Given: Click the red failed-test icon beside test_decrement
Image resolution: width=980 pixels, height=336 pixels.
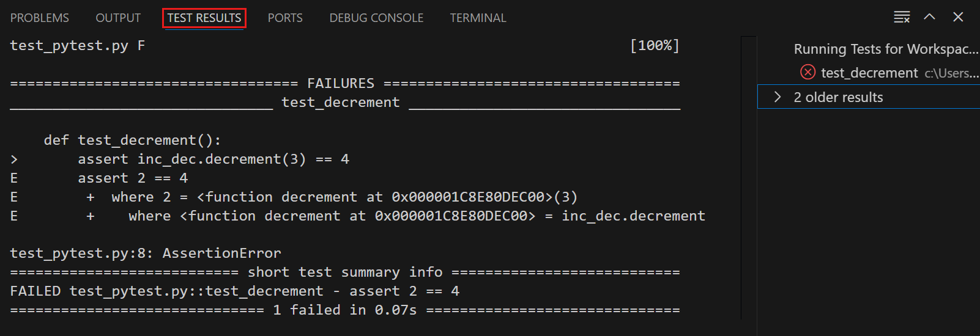Looking at the screenshot, I should [807, 73].
